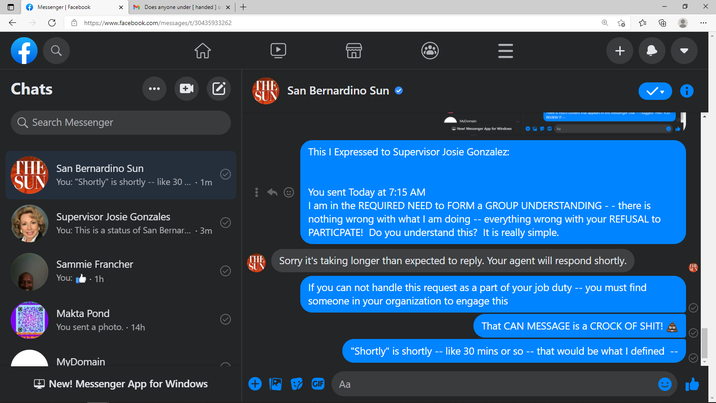Open San Bernardino Sun chat in list
Viewport: 716px width, 403px height.
pyautogui.click(x=121, y=175)
